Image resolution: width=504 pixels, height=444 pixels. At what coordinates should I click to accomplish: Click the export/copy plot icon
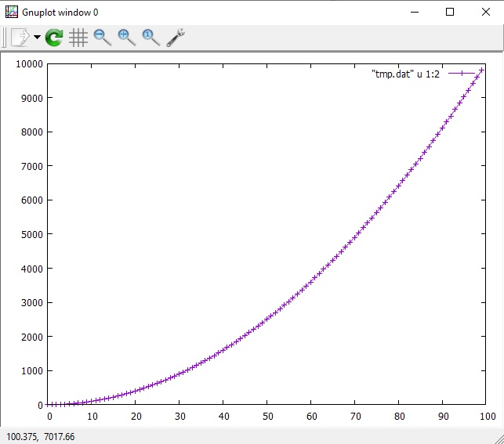(x=20, y=37)
